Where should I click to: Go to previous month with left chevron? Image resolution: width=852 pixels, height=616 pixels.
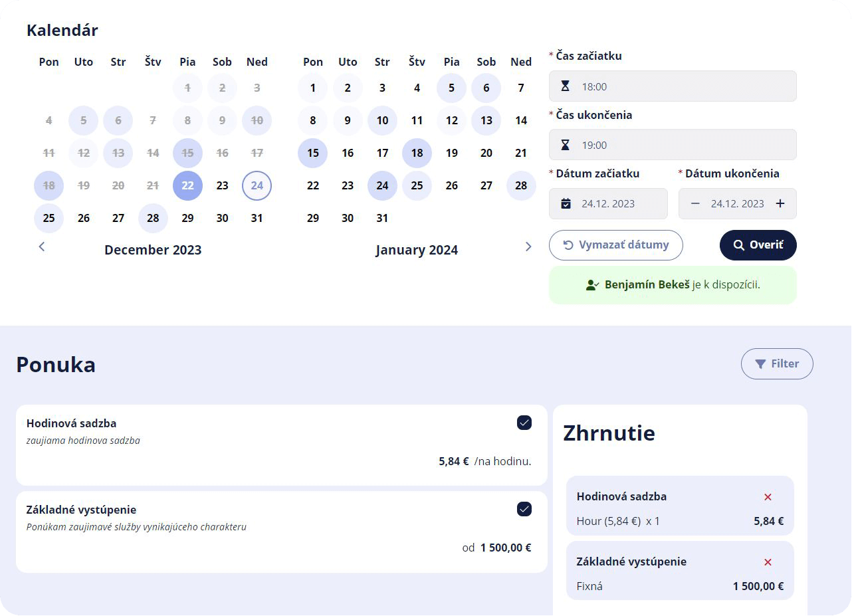42,247
